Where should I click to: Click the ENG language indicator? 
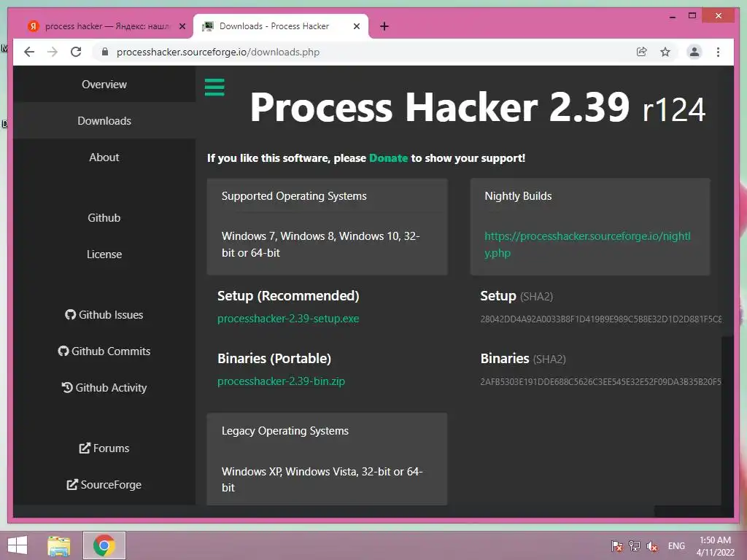pos(676,546)
